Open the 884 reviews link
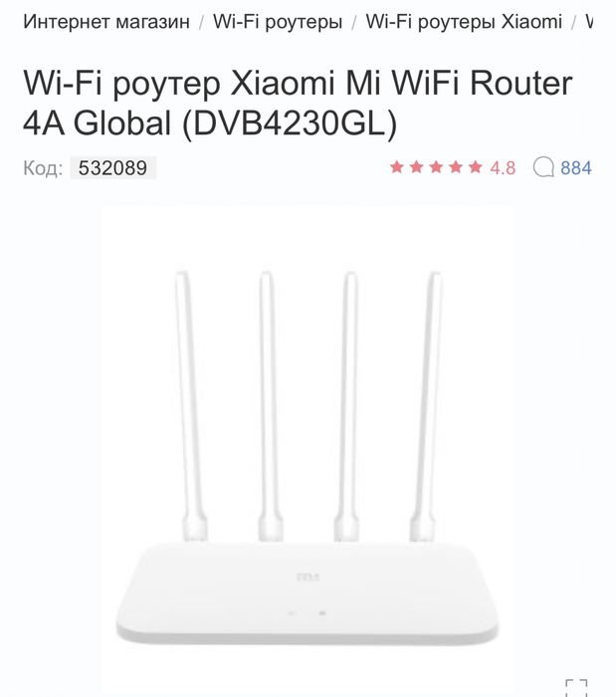 click(576, 168)
